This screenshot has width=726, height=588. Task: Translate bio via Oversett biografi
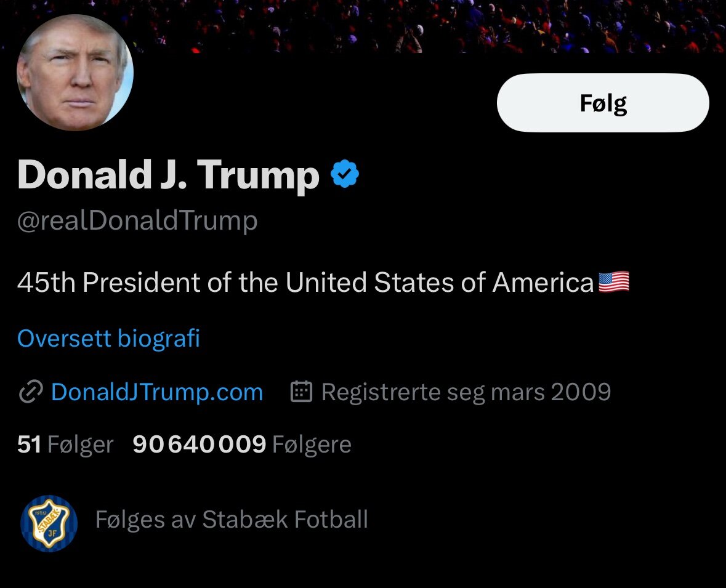tap(108, 338)
